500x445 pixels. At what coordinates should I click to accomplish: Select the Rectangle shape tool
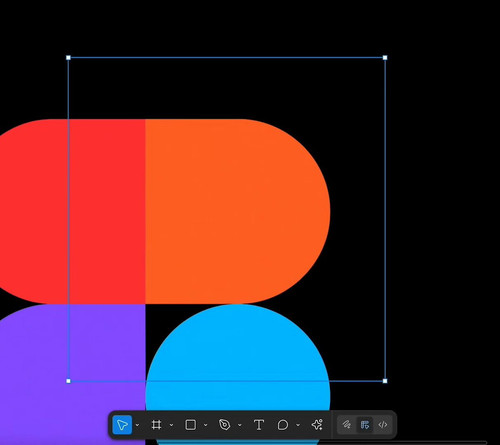[x=190, y=425]
